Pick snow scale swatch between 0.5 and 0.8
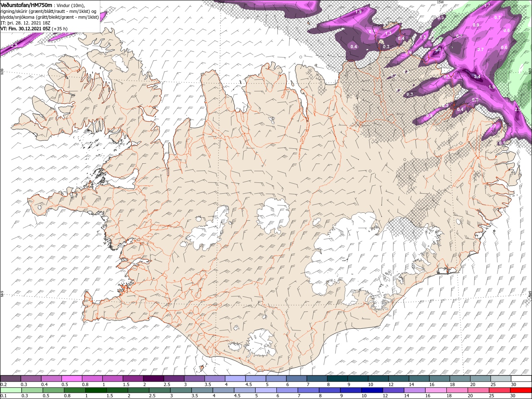The width and height of the screenshot is (532, 399). [71, 379]
